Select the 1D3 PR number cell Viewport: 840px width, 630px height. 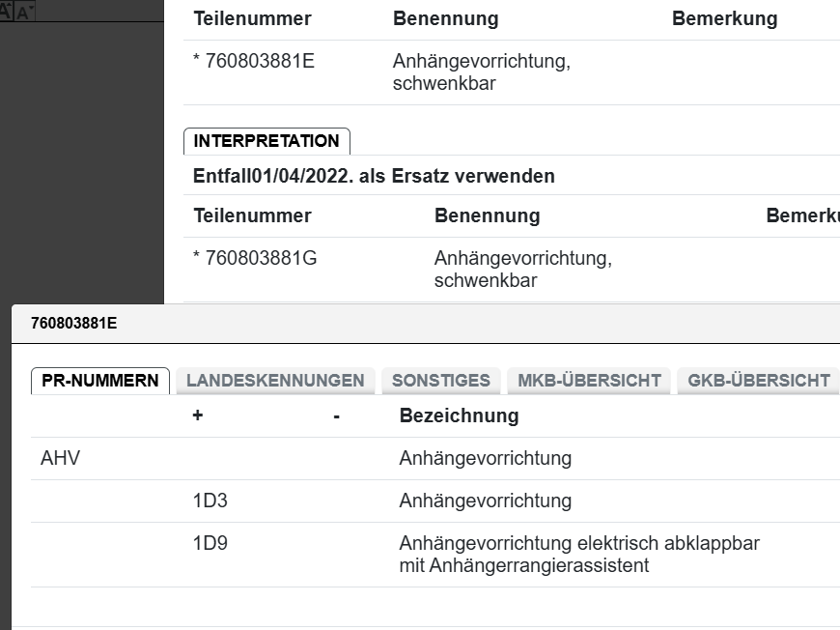(x=210, y=501)
